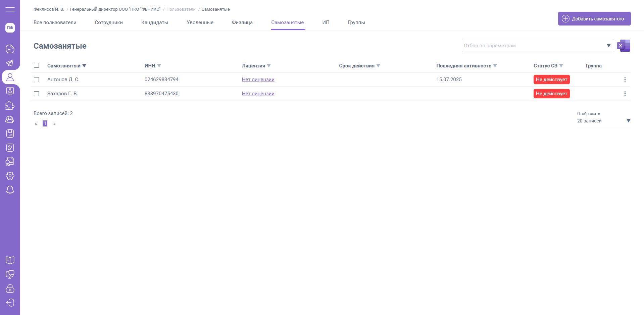Toggle the select-all checkbox in header
Screen dimensions: 644x315
click(37, 65)
